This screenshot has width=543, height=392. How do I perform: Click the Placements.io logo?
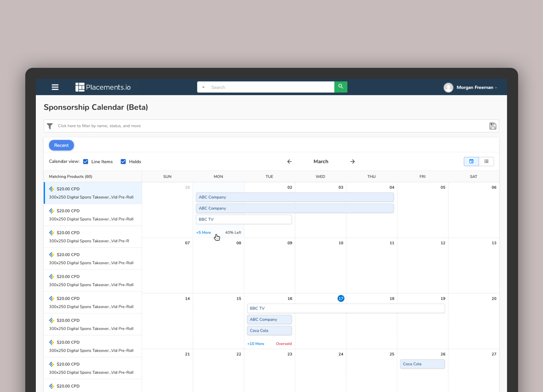tap(103, 87)
